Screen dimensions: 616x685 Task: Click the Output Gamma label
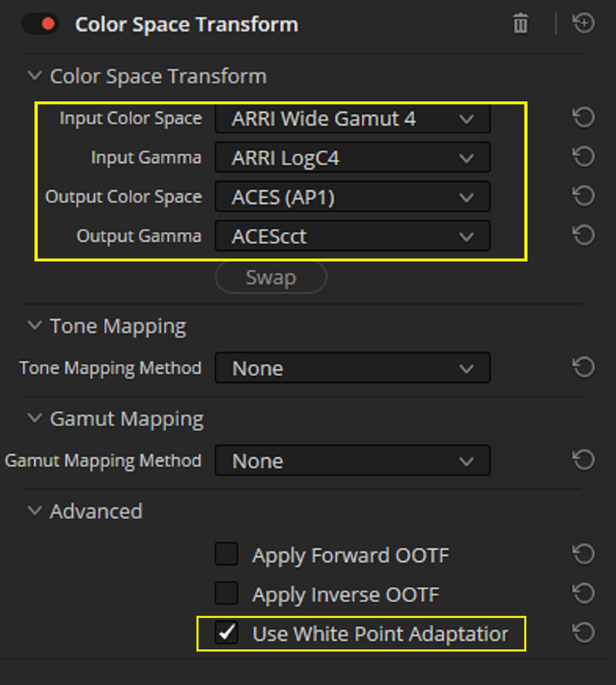click(x=139, y=236)
